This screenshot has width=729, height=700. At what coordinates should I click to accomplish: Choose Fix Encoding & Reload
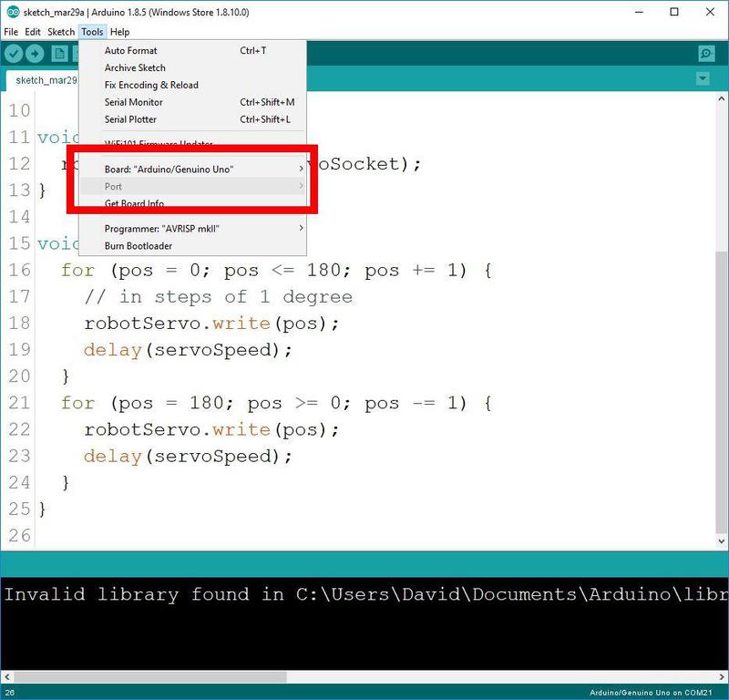click(192, 85)
